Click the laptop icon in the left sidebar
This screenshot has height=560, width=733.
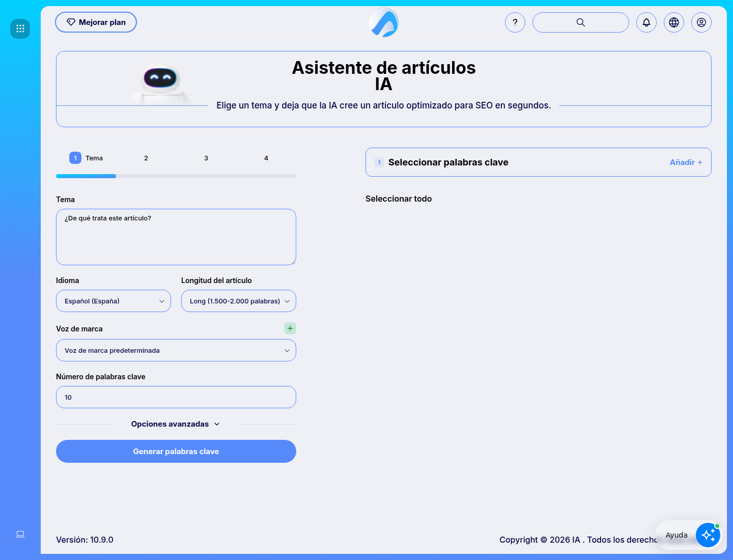click(x=20, y=534)
